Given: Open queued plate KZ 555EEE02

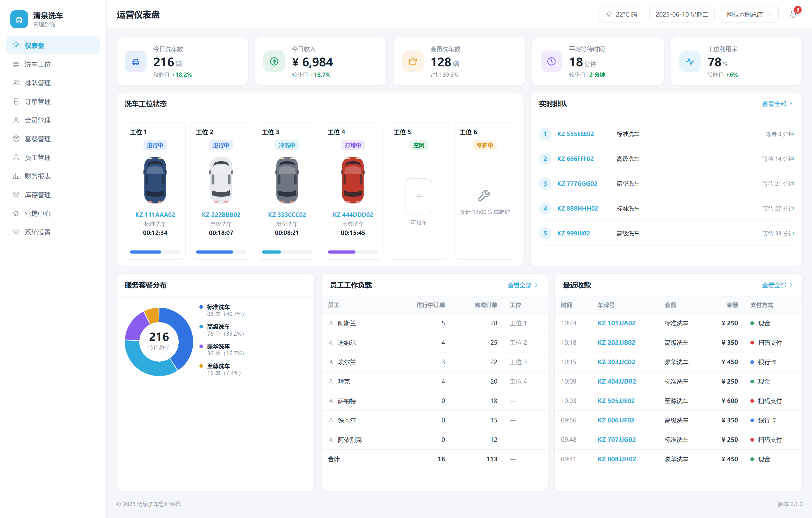Looking at the screenshot, I should point(575,134).
